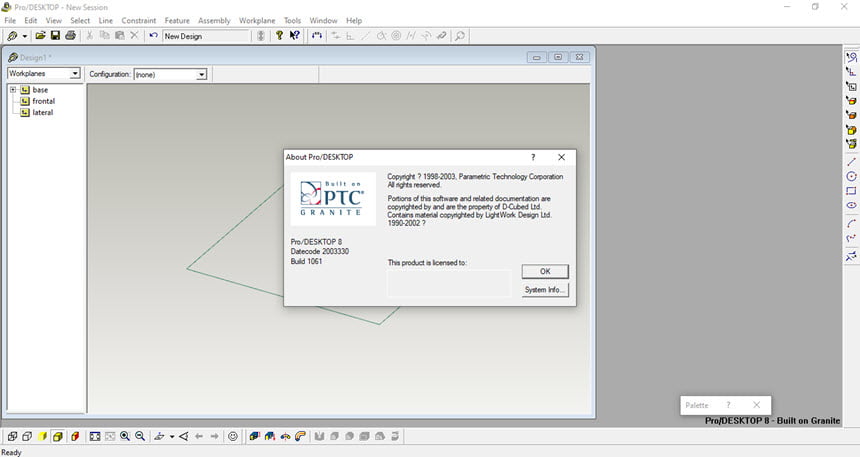Select the Spline curve tool in right toolbar

tap(851, 238)
